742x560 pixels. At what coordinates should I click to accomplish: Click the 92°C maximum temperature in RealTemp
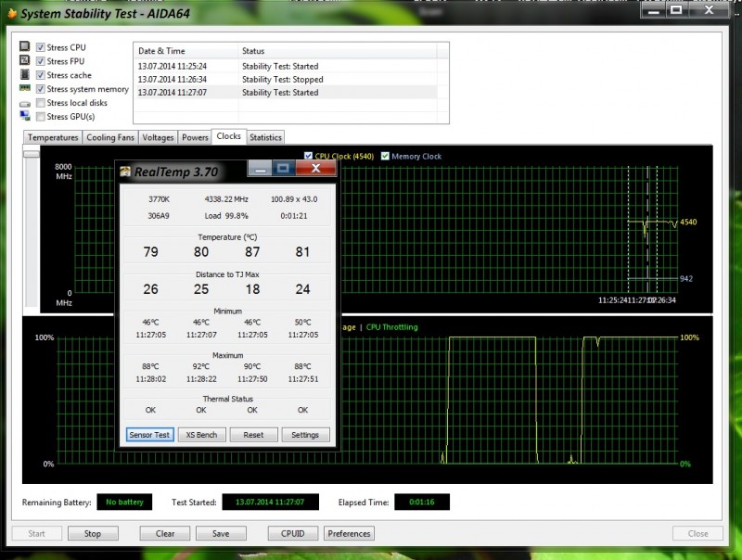tap(201, 366)
